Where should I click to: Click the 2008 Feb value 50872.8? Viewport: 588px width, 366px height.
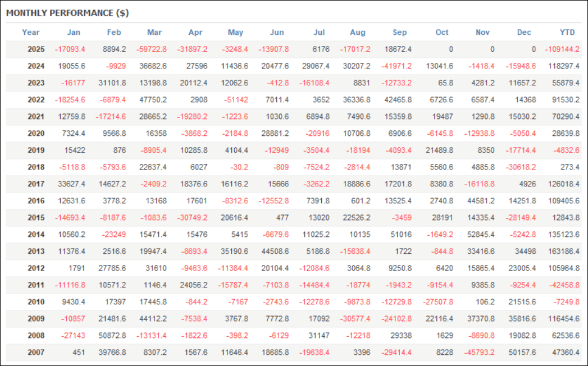coord(111,336)
